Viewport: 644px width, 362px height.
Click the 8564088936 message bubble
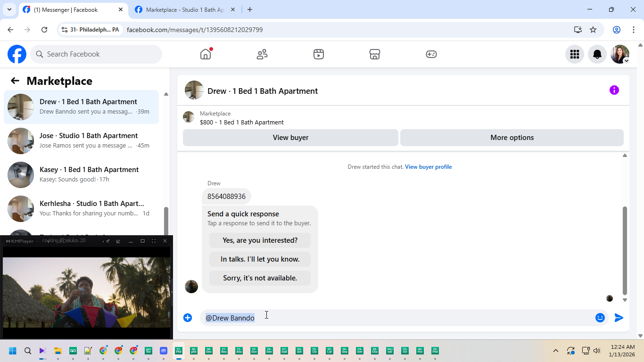click(x=226, y=196)
